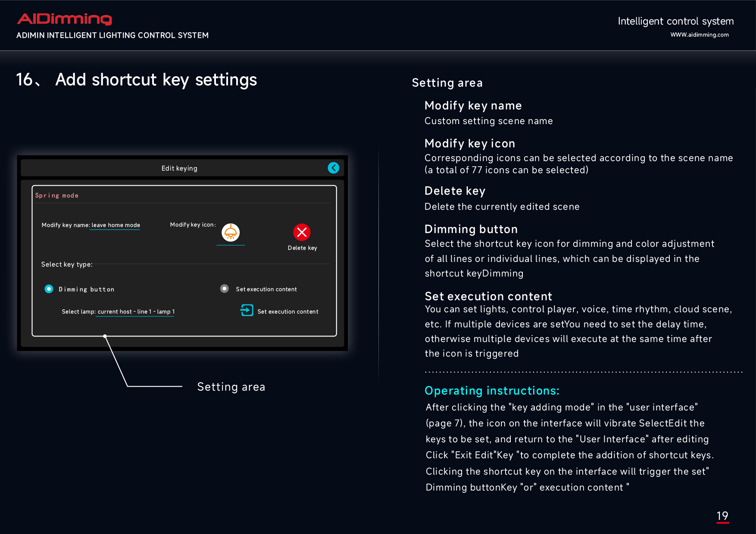This screenshot has width=756, height=534.
Task: Click the AIDimming logo
Action: tap(65, 19)
